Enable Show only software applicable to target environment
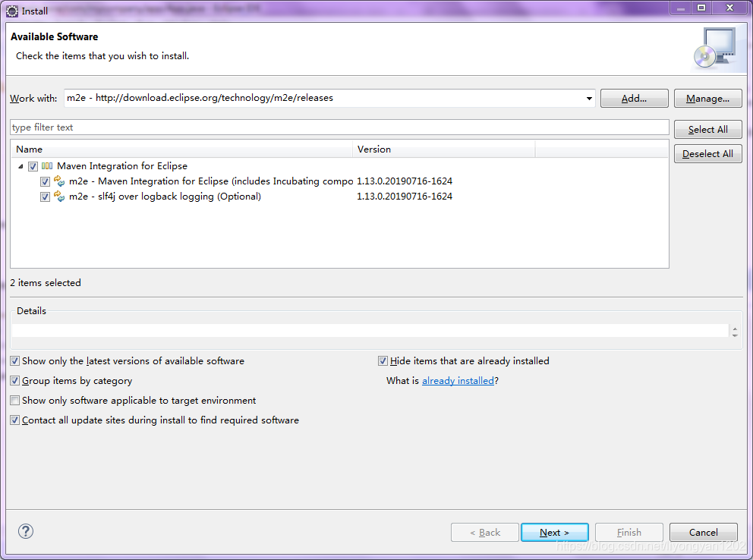Viewport: 753px width, 560px height. pos(15,400)
